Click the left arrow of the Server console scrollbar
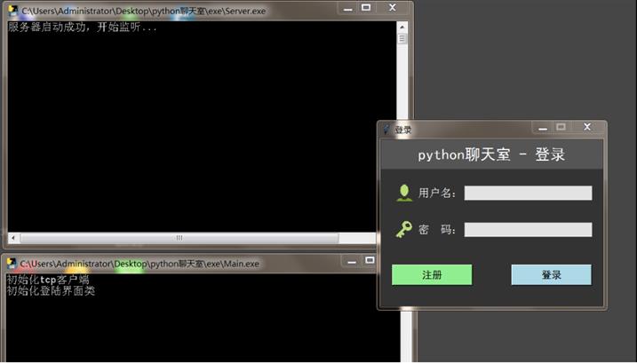637x364 pixels. (x=13, y=238)
